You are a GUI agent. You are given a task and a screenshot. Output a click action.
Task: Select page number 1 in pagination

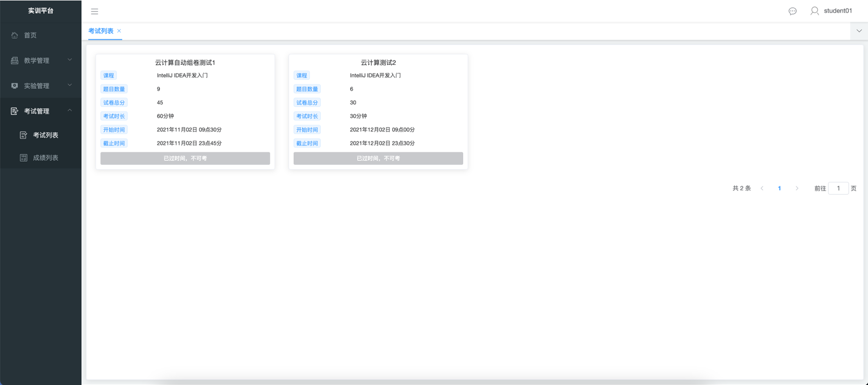(x=779, y=188)
